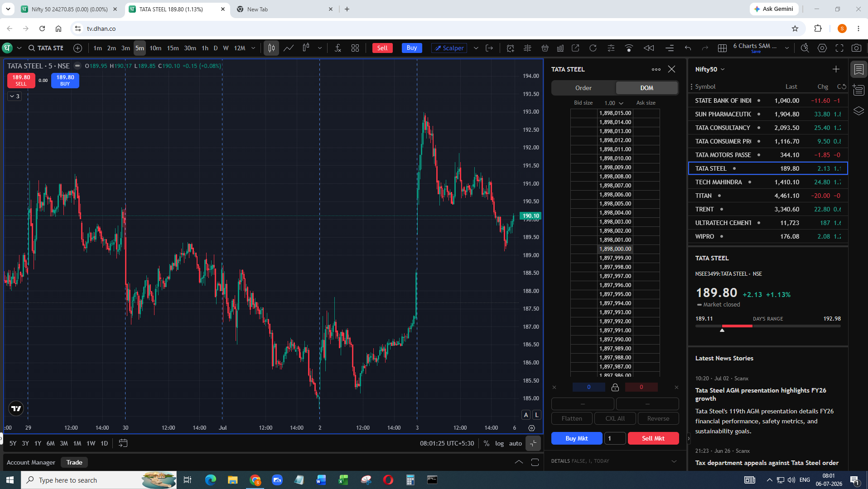Open the 6 Charts SAM layout dropdown

[x=787, y=48]
